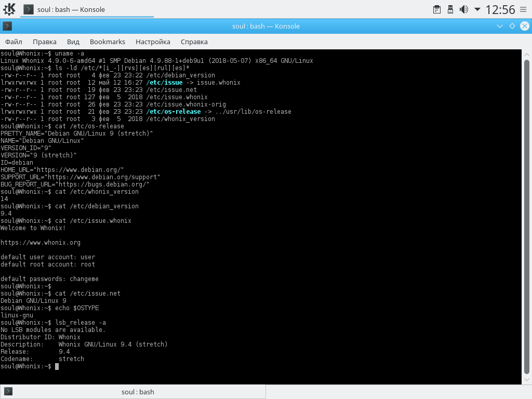
Task: Click 'default root account: root' line
Action: pyautogui.click(x=48, y=264)
